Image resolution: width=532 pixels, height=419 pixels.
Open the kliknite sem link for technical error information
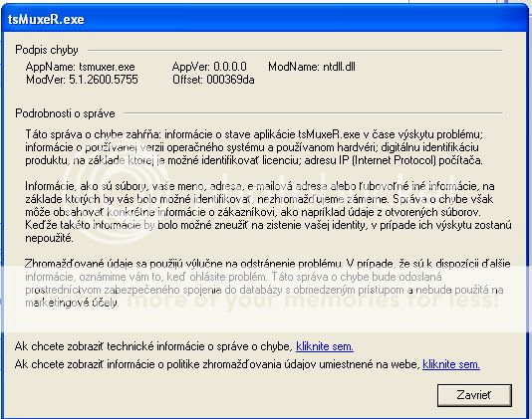pos(325,346)
